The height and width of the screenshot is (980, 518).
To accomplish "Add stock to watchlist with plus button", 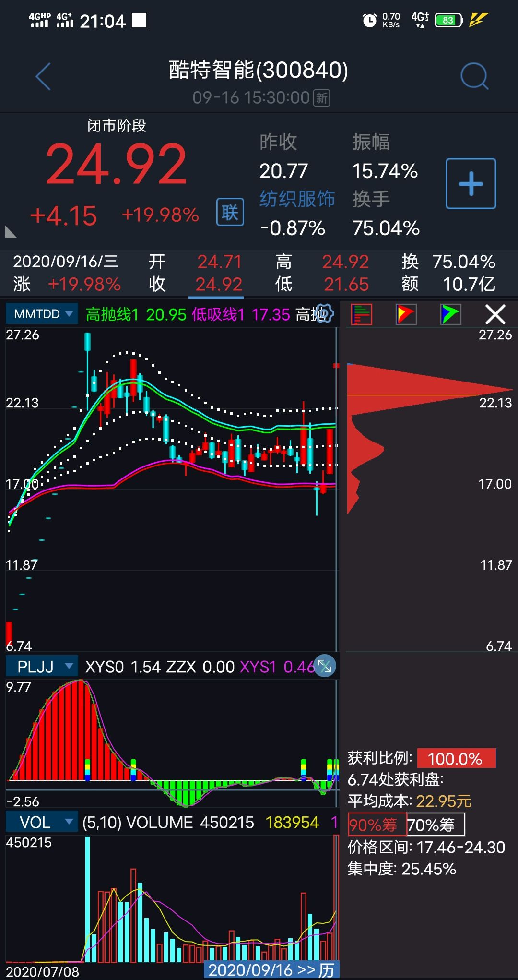I will click(471, 183).
